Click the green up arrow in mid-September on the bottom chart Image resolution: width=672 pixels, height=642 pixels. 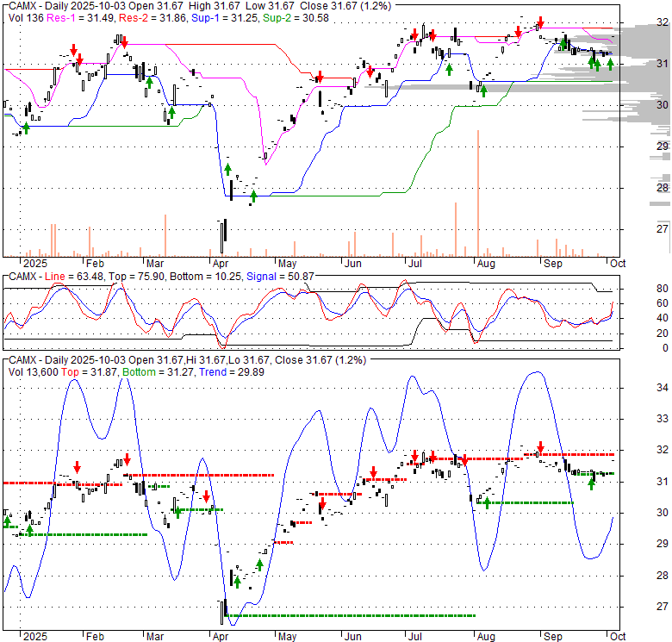pyautogui.click(x=592, y=483)
